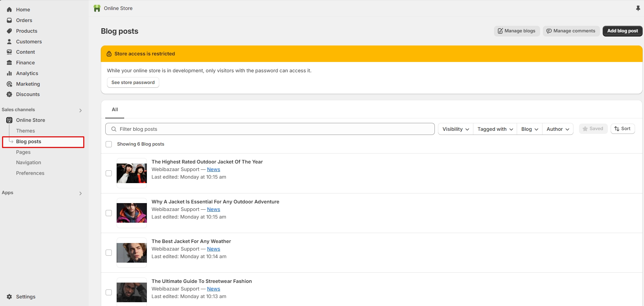Image resolution: width=644 pixels, height=306 pixels.
Task: Switch to the All tab
Action: click(115, 109)
